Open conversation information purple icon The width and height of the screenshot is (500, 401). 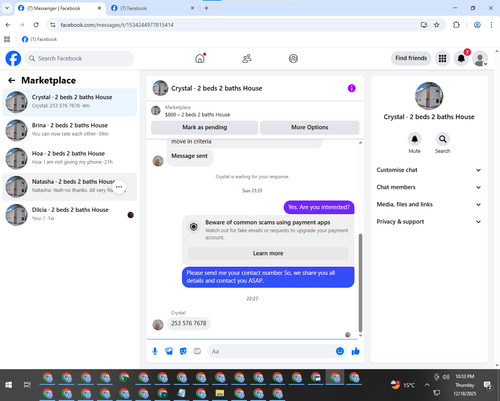[x=352, y=88]
